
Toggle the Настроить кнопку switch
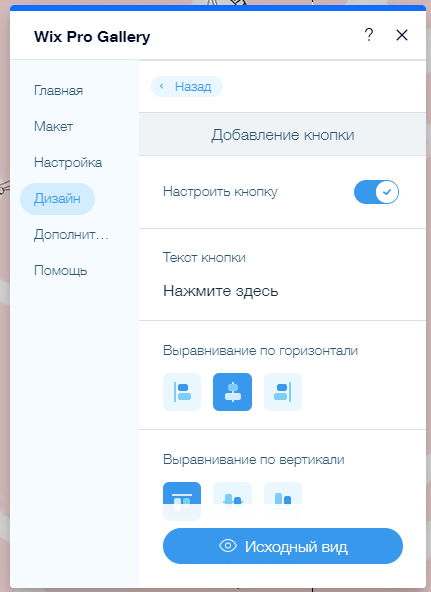tap(376, 192)
